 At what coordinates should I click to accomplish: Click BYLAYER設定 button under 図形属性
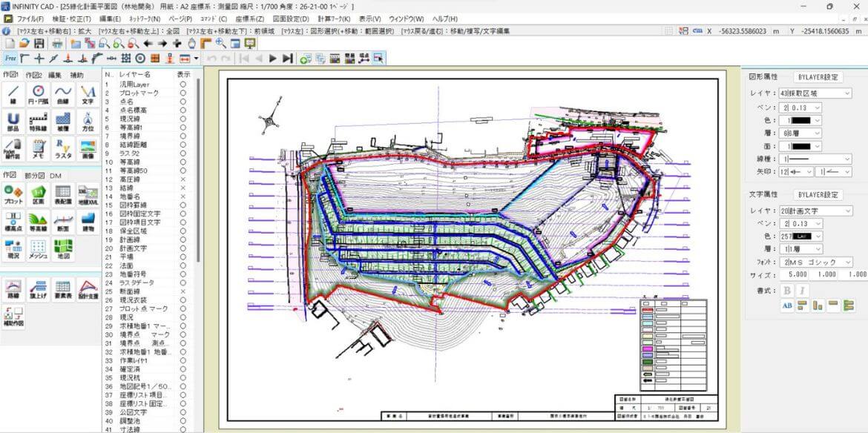pos(818,77)
